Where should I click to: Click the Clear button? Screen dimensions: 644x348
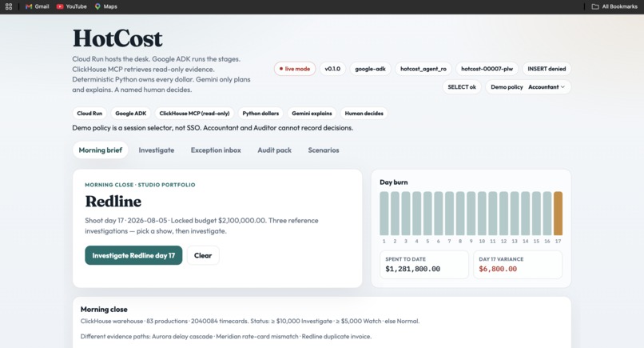(203, 255)
